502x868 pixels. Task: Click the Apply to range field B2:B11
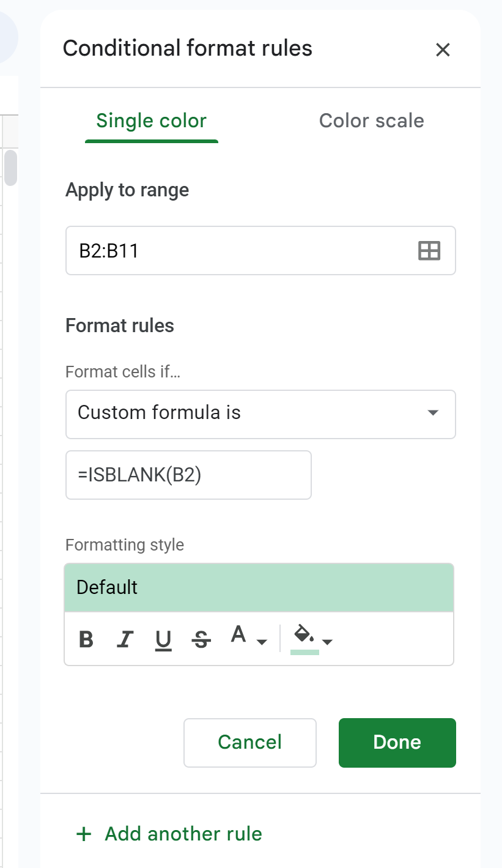pyautogui.click(x=245, y=251)
